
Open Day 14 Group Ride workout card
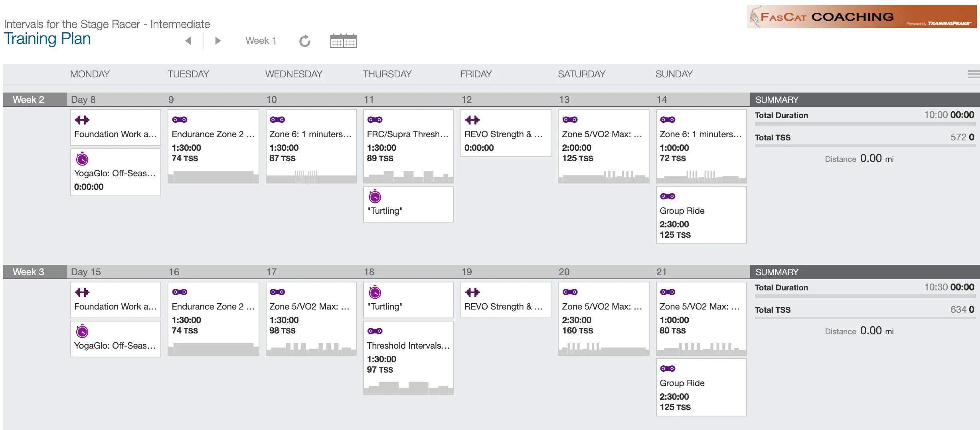coord(701,215)
